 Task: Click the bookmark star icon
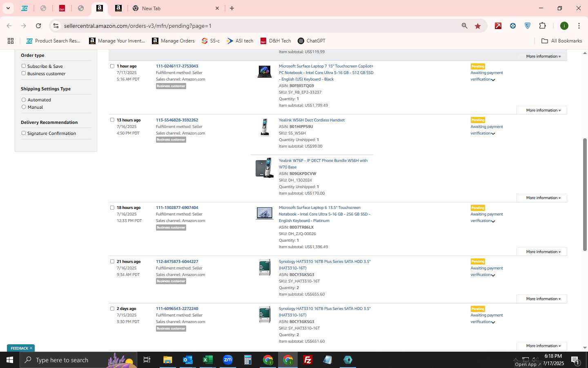tap(478, 26)
